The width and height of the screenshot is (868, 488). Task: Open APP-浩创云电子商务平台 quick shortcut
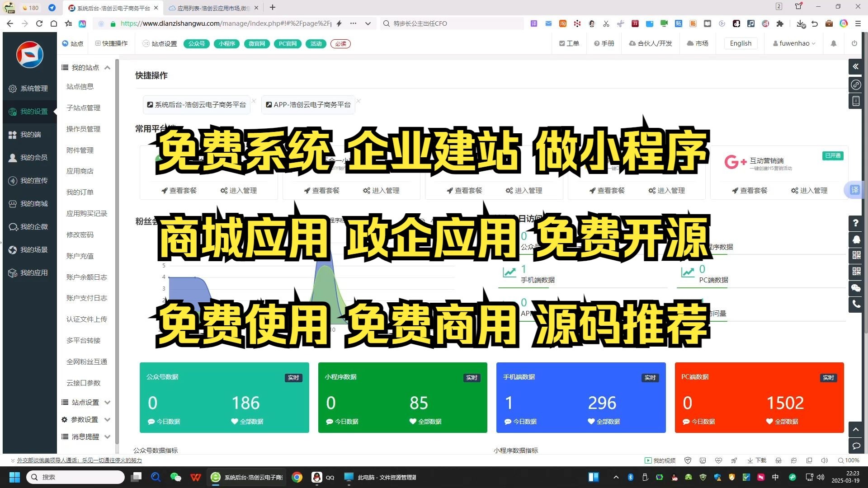[308, 105]
